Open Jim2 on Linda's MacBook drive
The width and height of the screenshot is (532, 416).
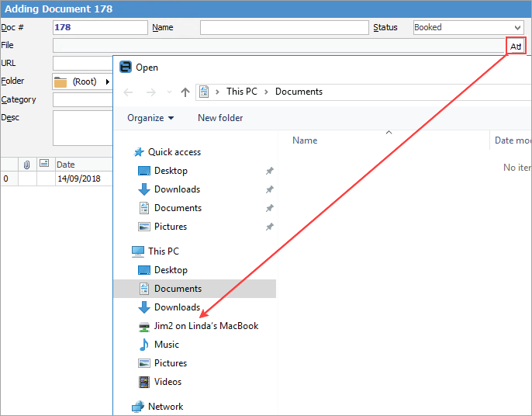tap(206, 326)
